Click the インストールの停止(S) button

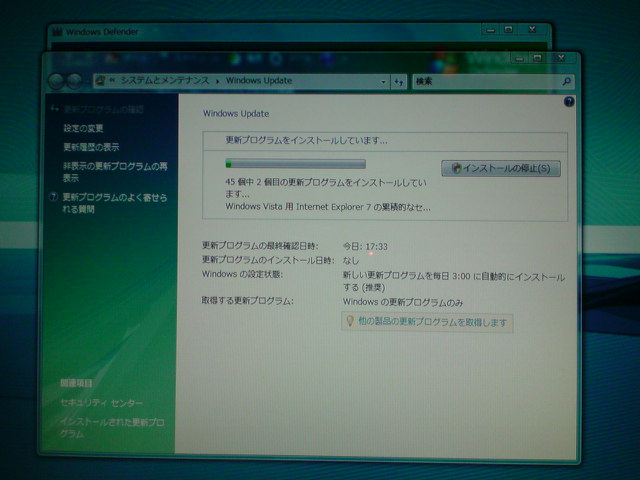click(501, 168)
